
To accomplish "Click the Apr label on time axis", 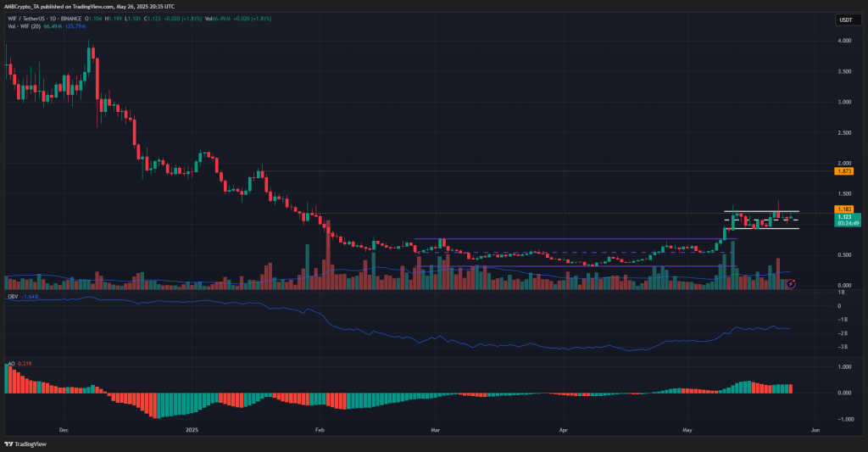I will pos(564,430).
